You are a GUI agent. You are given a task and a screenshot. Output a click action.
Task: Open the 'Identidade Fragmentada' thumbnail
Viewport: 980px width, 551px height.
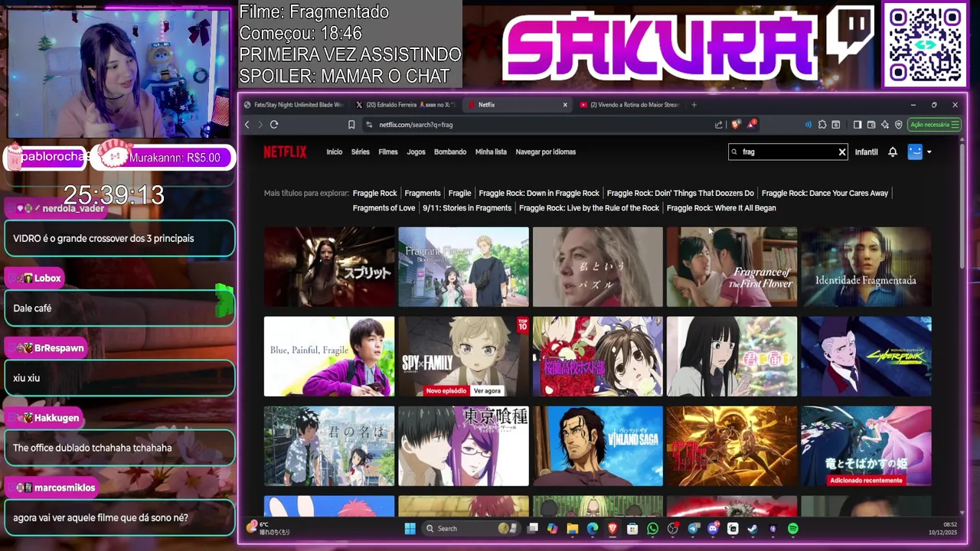coord(866,266)
